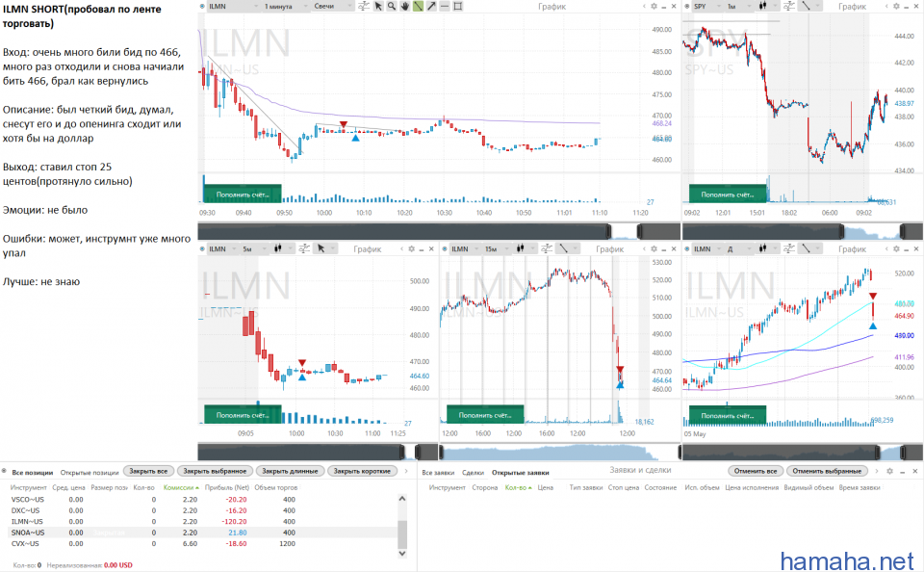This screenshot has width=924, height=572.
Task: Toggle the highlighted green line drawing tool
Action: coord(418,6)
